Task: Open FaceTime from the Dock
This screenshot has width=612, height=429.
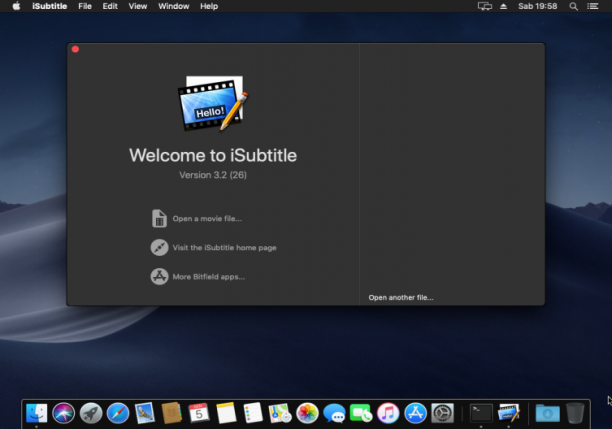Action: coord(361,413)
